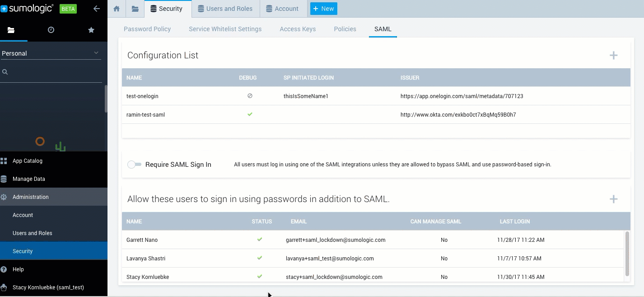
Task: Add new SAML configuration plus icon
Action: tap(613, 55)
